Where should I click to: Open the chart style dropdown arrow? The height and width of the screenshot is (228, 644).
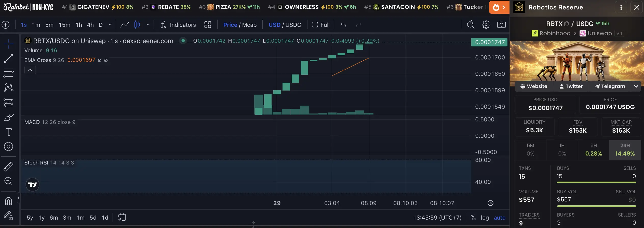[148, 25]
